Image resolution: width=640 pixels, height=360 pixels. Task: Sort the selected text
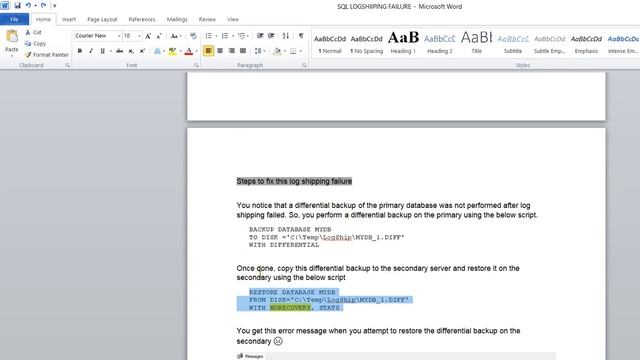286,36
